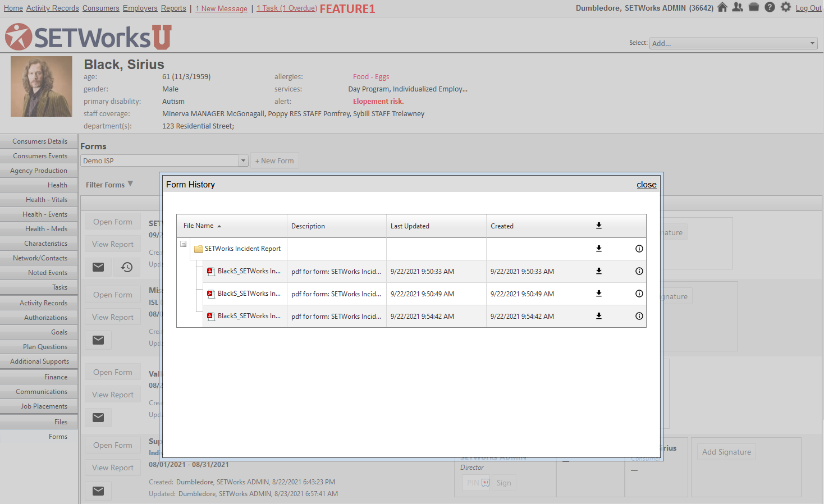
Task: Click envelope icon under third form
Action: pyautogui.click(x=98, y=418)
